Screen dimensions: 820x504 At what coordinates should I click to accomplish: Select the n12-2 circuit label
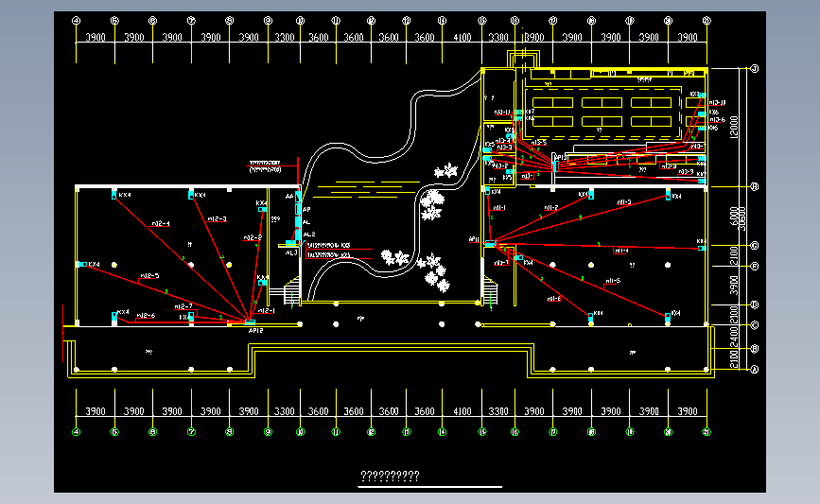point(253,238)
